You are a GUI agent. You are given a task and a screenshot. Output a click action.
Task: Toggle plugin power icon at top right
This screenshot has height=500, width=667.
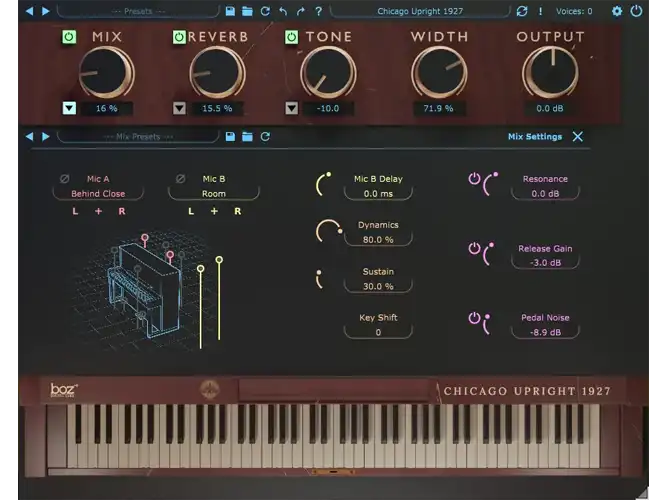[636, 11]
